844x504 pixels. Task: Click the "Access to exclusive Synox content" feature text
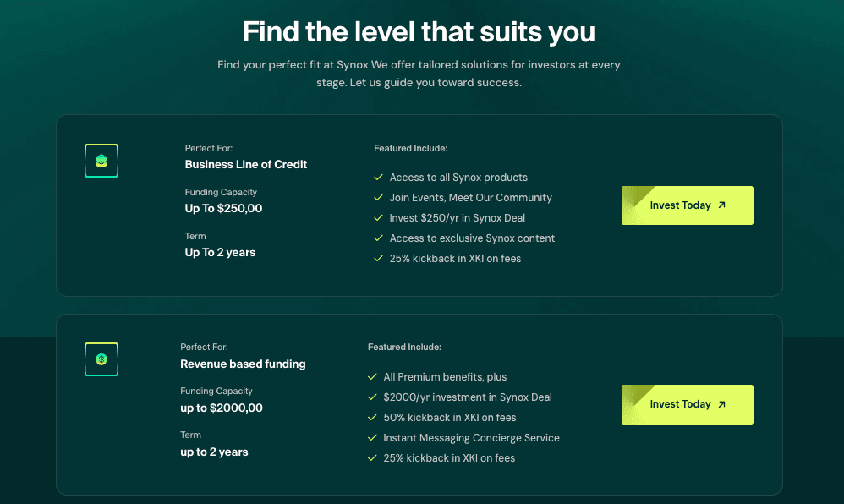click(472, 238)
